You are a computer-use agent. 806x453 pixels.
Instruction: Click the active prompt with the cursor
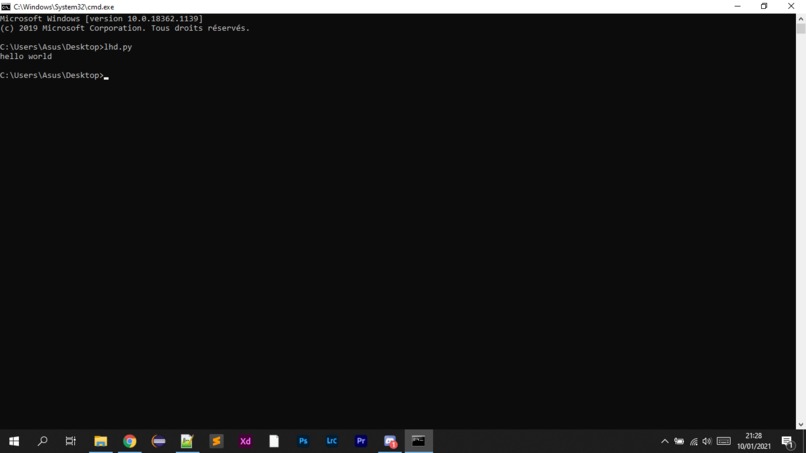point(54,76)
